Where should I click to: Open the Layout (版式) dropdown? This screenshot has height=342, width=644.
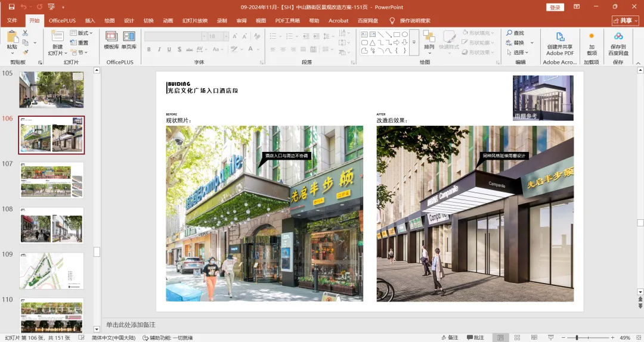[x=81, y=33]
